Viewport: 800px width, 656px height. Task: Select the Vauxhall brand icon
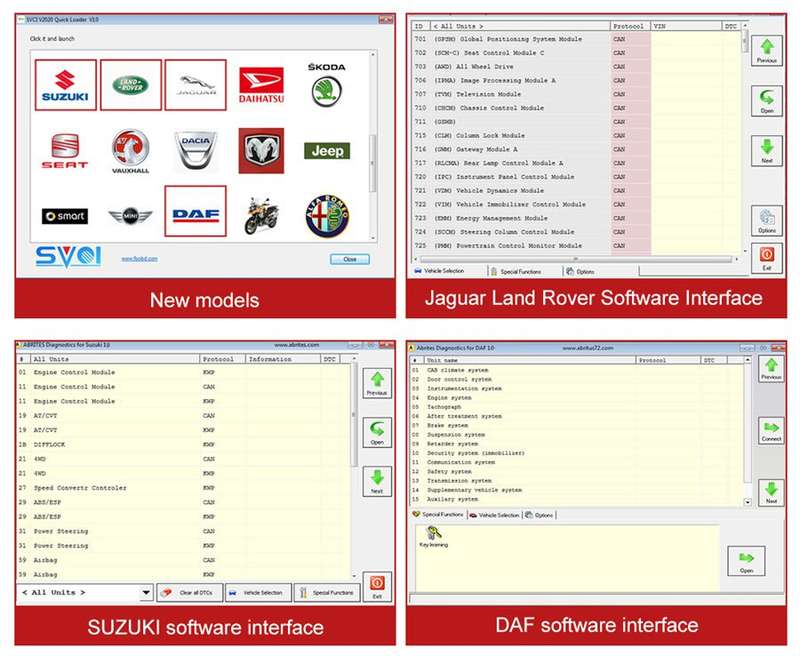(131, 151)
